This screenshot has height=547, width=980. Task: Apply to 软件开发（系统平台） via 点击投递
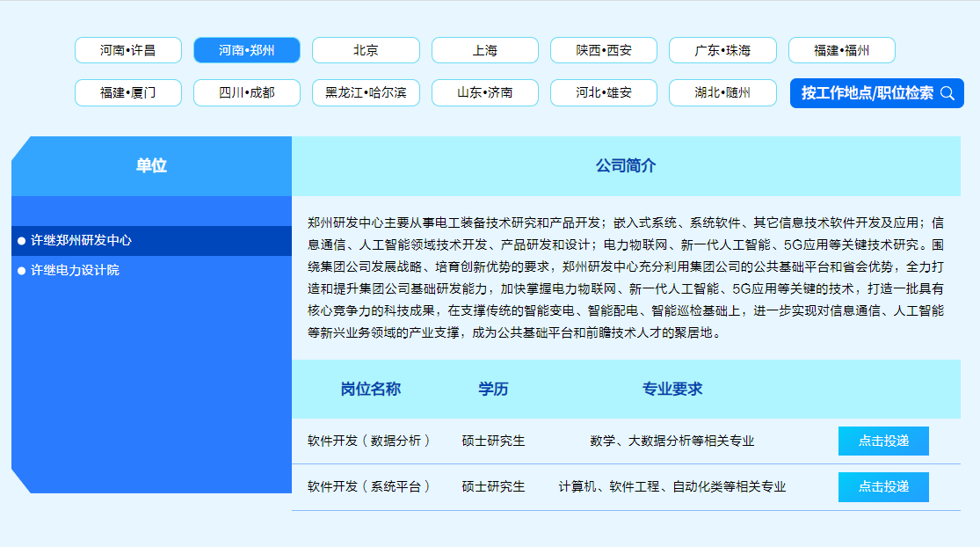(883, 486)
